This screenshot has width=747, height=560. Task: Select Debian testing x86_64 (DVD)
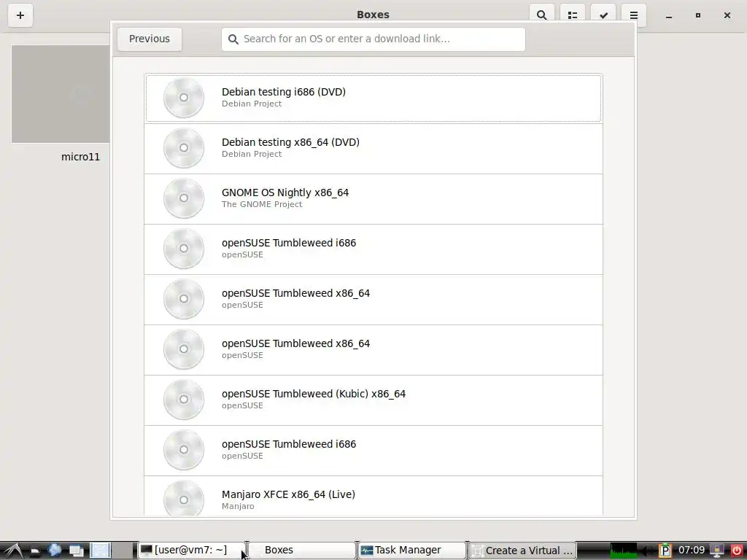tap(373, 149)
